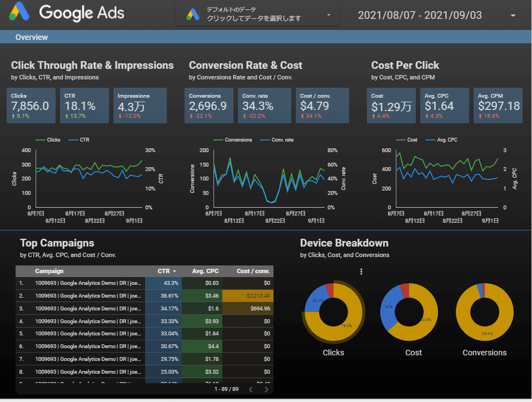
Task: Click the 34.17% CTR cell
Action: (x=163, y=309)
